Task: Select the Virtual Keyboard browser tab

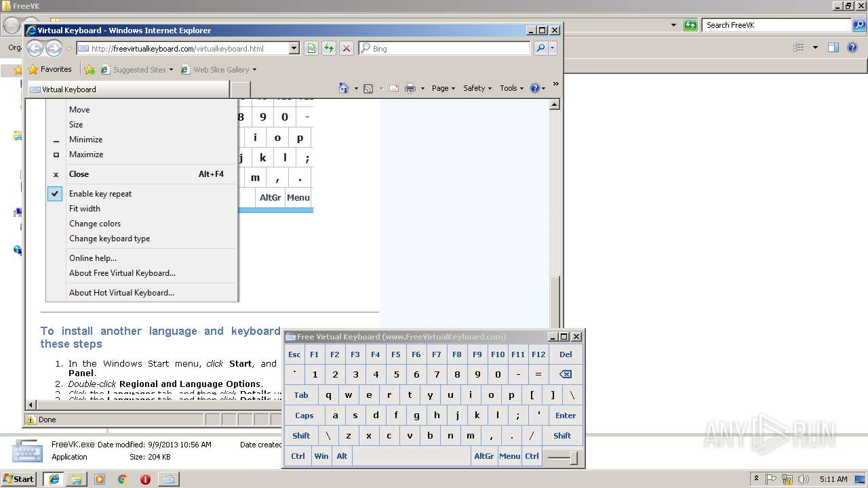Action: pyautogui.click(x=128, y=89)
